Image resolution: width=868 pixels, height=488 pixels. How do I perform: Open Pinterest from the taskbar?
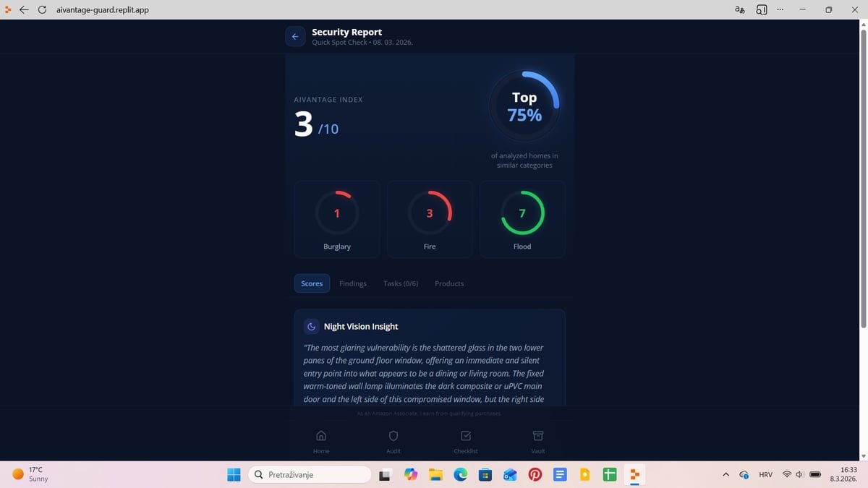535,474
